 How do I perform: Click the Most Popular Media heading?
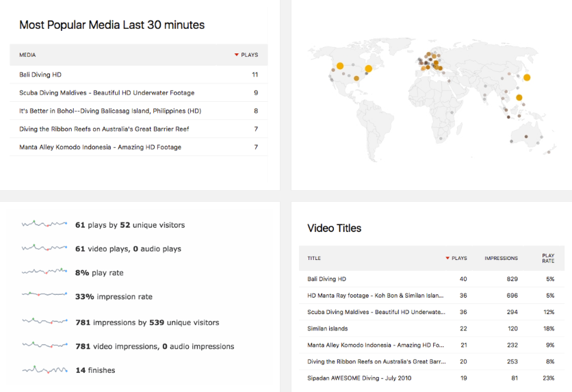click(x=112, y=25)
